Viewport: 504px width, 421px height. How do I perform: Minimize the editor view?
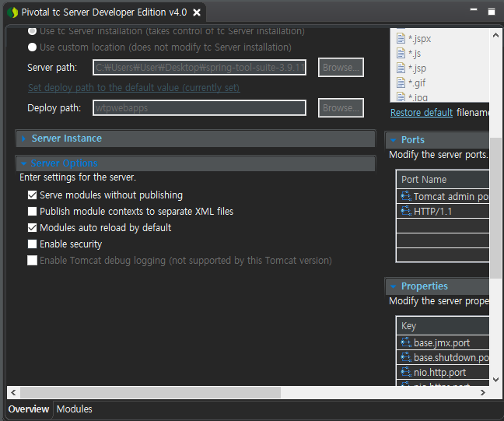click(x=474, y=9)
